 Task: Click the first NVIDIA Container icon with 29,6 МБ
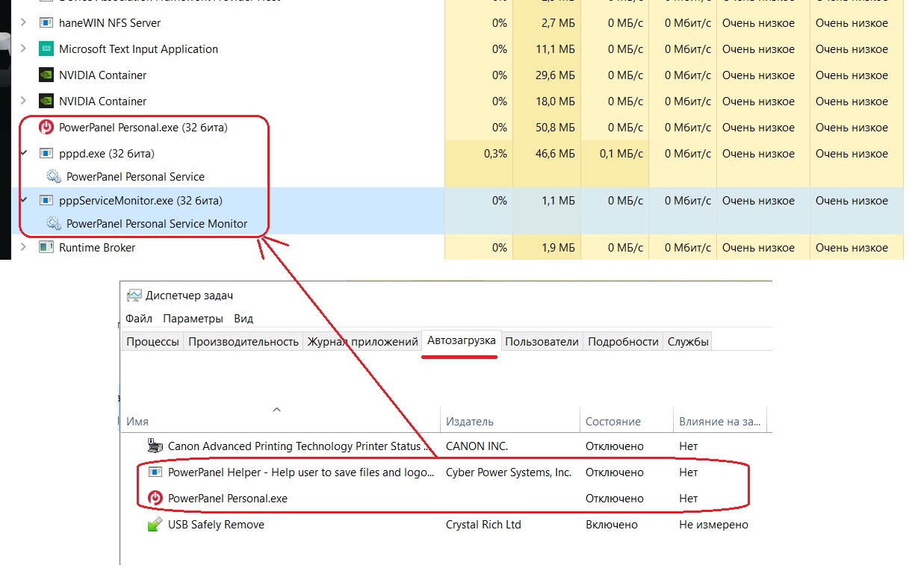click(x=46, y=75)
